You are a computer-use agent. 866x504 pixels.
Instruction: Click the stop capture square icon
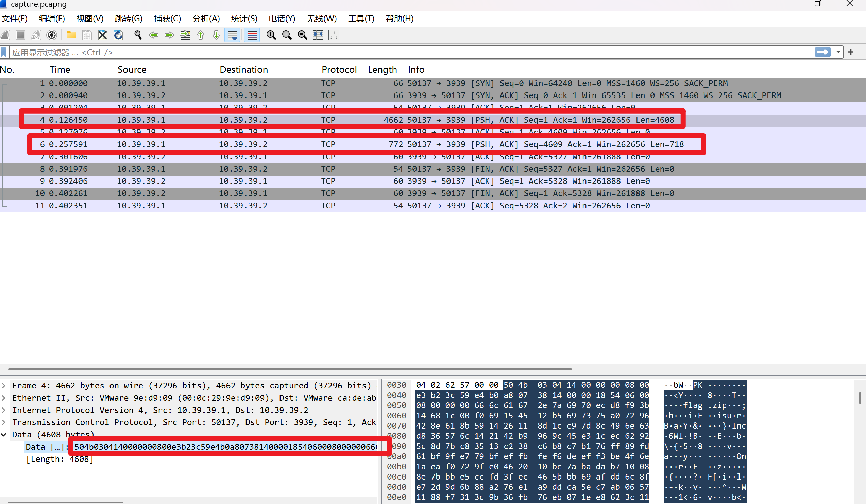pyautogui.click(x=21, y=35)
